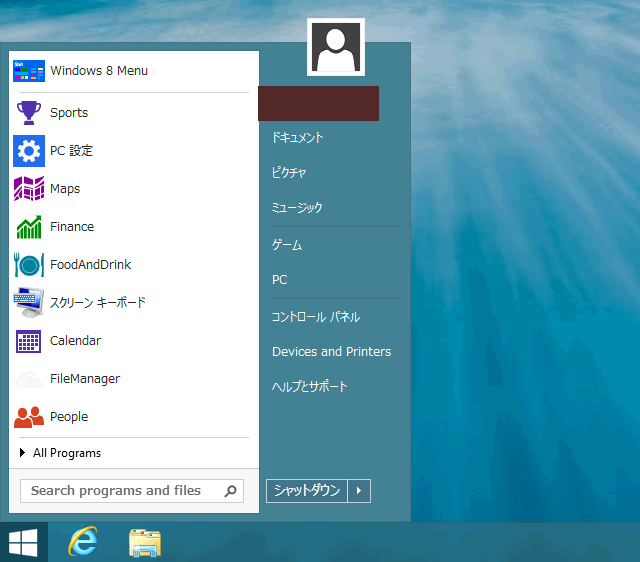Click the Windows Start button on taskbar
This screenshot has width=640, height=562.
(23, 543)
